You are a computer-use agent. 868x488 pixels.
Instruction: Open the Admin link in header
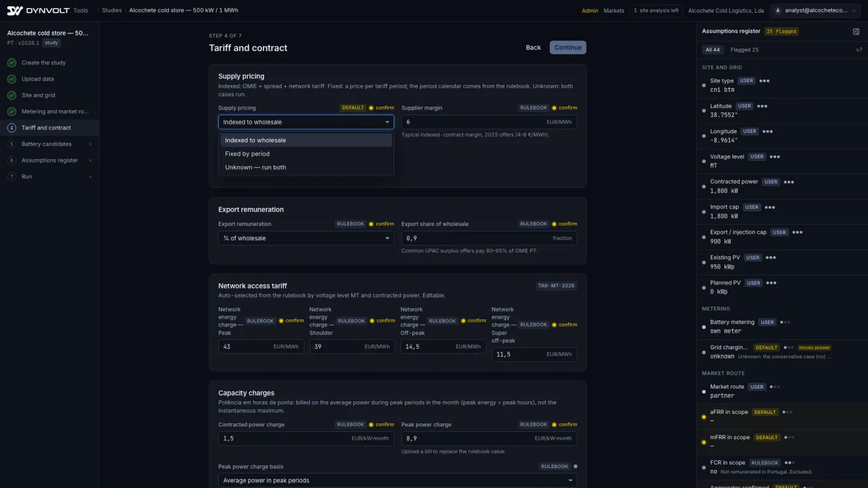pos(590,11)
